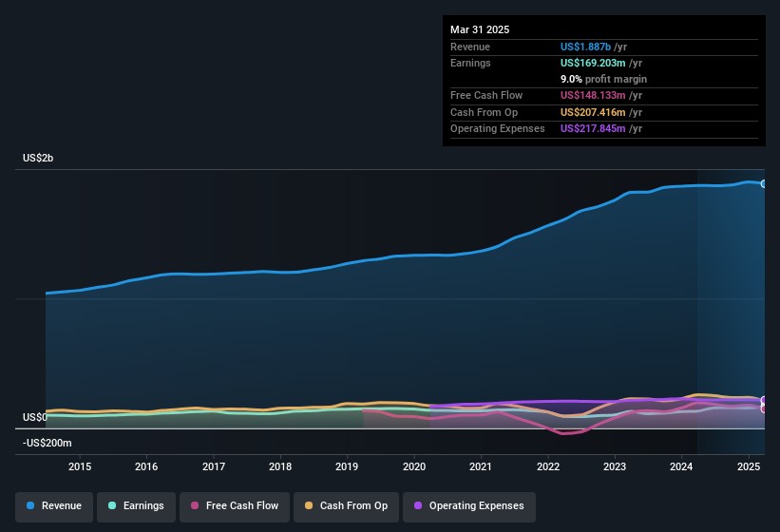780x532 pixels.
Task: Click the Free Cash Flow tooltip label
Action: 486,95
